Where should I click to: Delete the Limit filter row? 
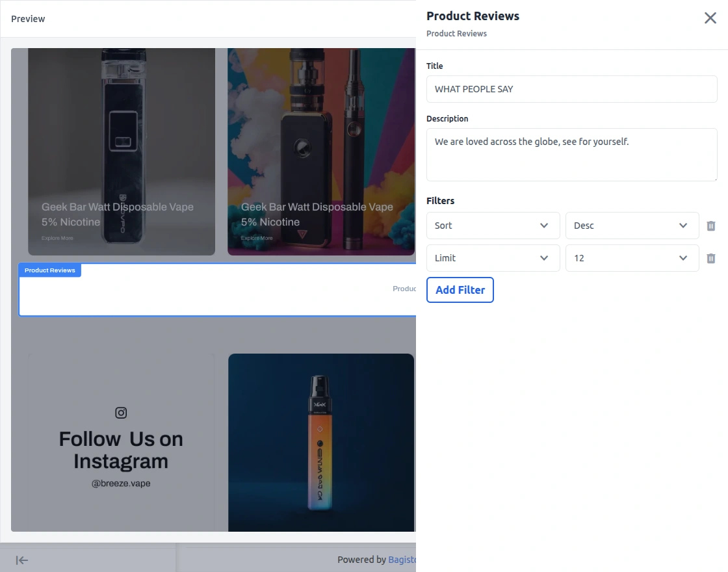[711, 258]
